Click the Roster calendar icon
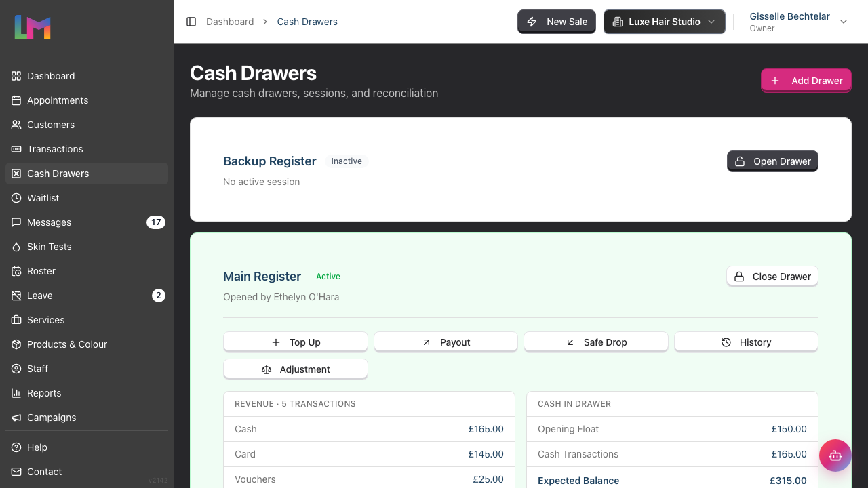 (16, 271)
